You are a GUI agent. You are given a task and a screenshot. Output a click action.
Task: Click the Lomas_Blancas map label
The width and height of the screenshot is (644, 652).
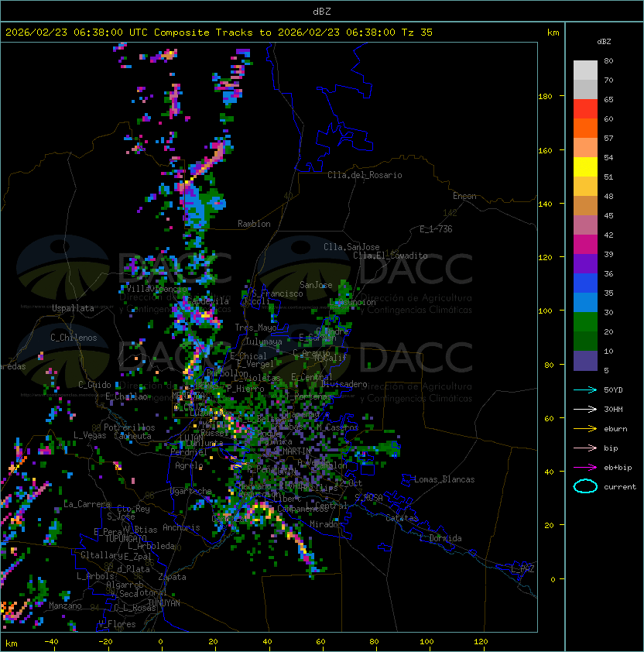coord(444,479)
